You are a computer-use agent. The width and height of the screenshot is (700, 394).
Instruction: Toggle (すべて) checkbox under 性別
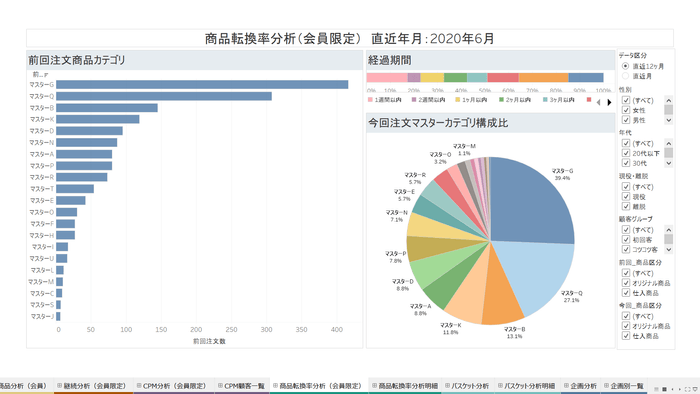click(626, 100)
